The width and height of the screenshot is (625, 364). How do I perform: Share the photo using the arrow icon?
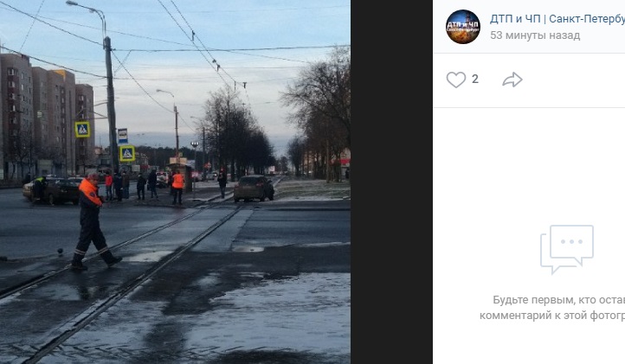click(x=512, y=80)
